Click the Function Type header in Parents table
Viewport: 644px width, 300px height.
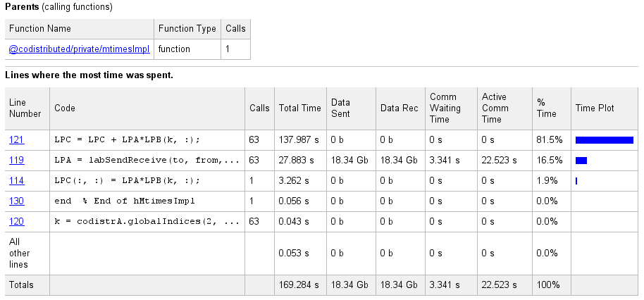point(186,29)
